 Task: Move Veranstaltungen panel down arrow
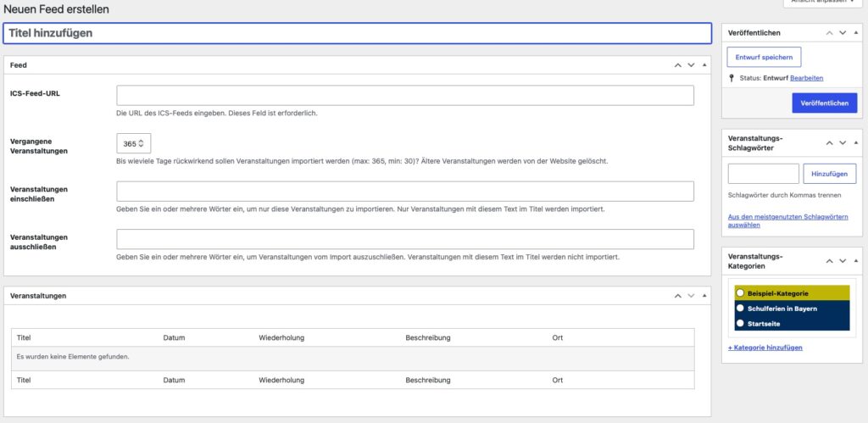(x=691, y=296)
